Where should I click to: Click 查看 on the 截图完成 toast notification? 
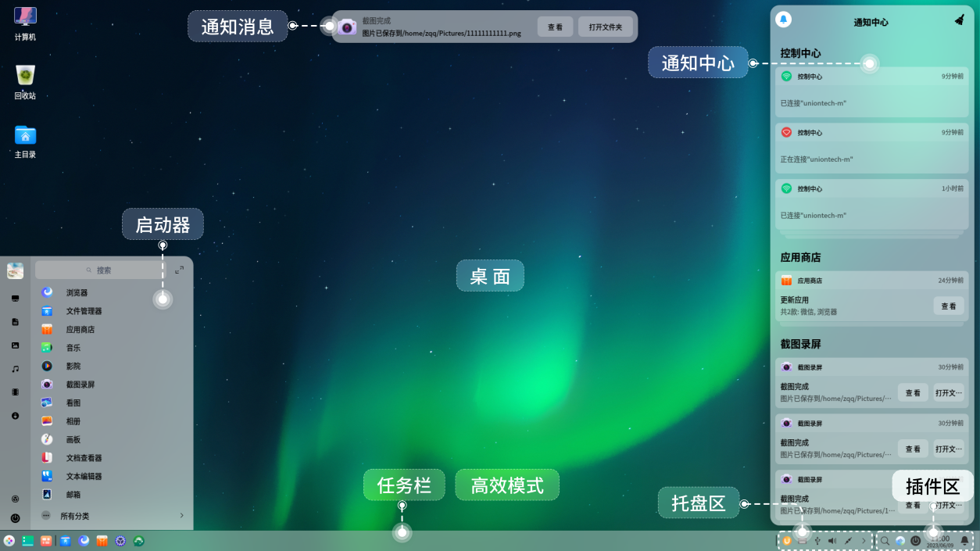[x=555, y=27]
